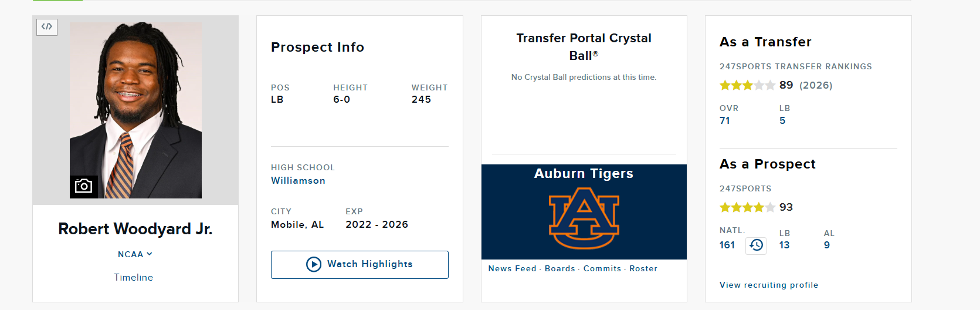This screenshot has height=310, width=980.
Task: Click the ranking history clock icon
Action: point(756,245)
